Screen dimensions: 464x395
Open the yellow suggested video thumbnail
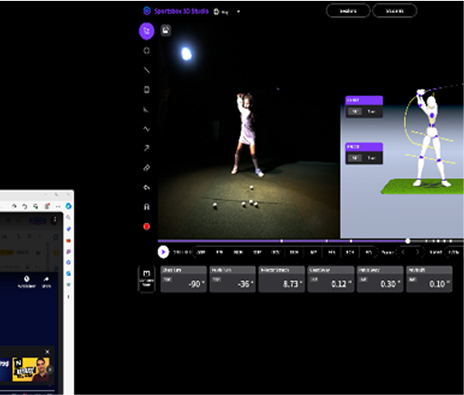tap(31, 369)
